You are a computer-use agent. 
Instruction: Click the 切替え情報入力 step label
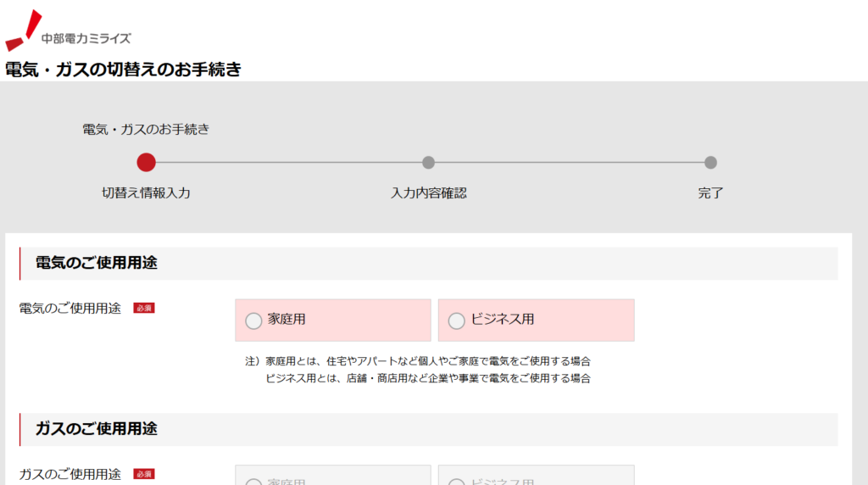(x=146, y=192)
